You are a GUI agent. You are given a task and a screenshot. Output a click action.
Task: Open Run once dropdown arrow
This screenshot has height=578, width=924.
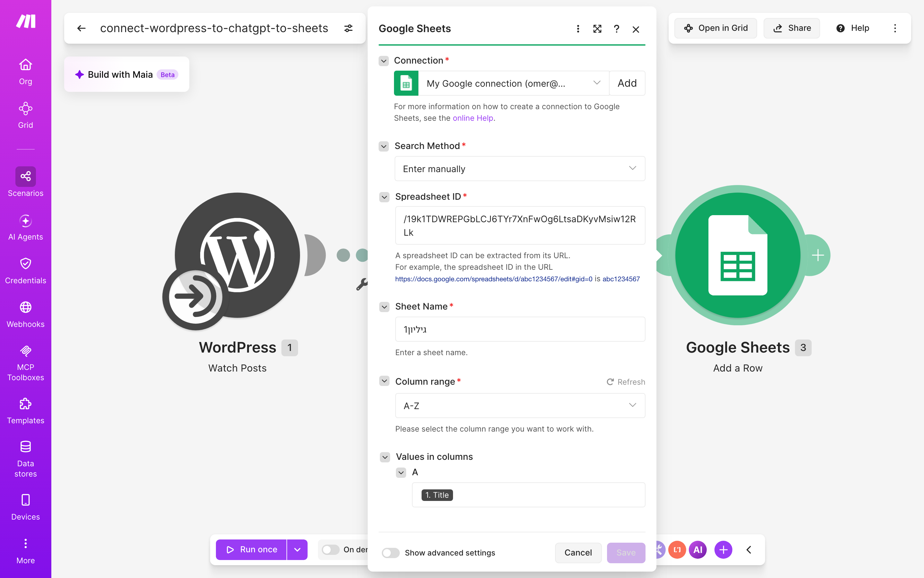(297, 550)
